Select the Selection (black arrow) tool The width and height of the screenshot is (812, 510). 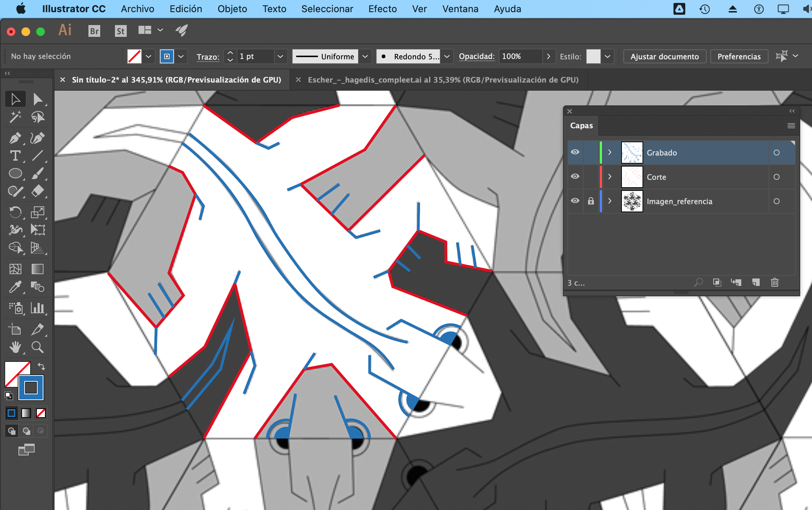click(15, 99)
